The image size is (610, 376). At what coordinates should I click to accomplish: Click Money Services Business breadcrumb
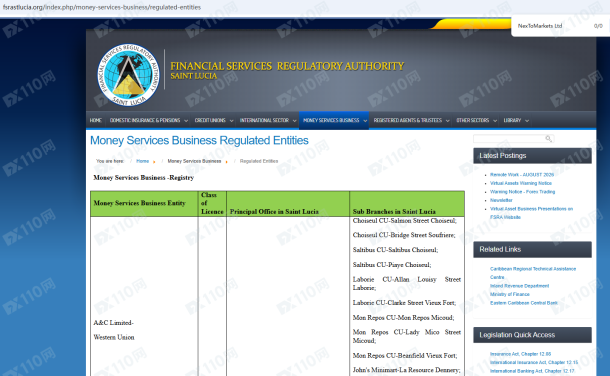point(194,161)
